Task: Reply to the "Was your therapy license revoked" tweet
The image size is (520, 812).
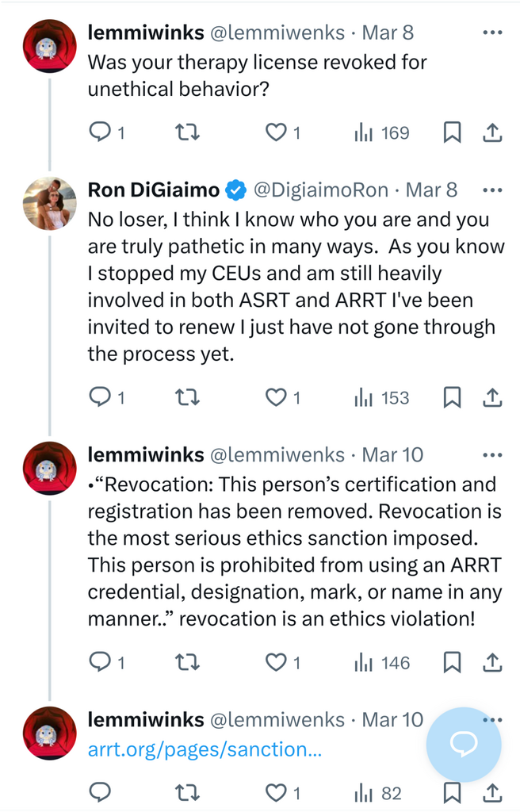Action: 100,132
